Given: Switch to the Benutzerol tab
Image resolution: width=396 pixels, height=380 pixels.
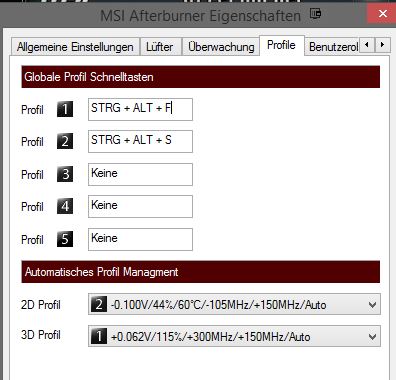Looking at the screenshot, I should click(333, 47).
